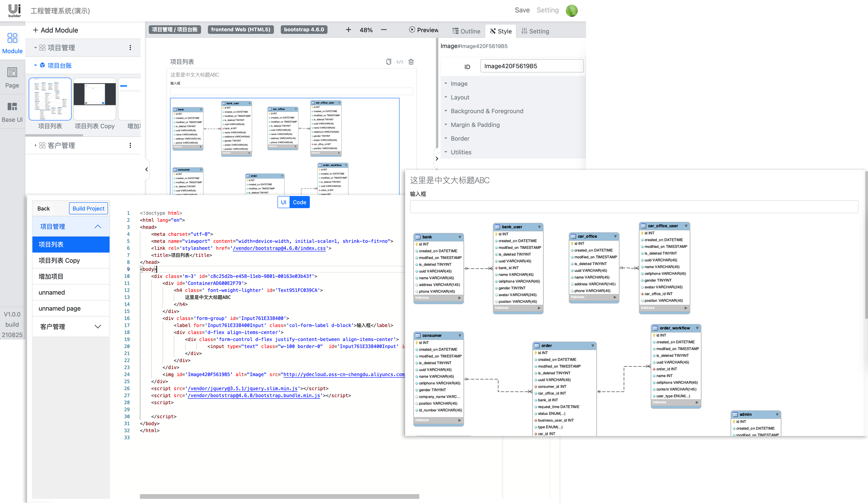Select unnamed page in code panel list
868x503 pixels.
pyautogui.click(x=70, y=308)
